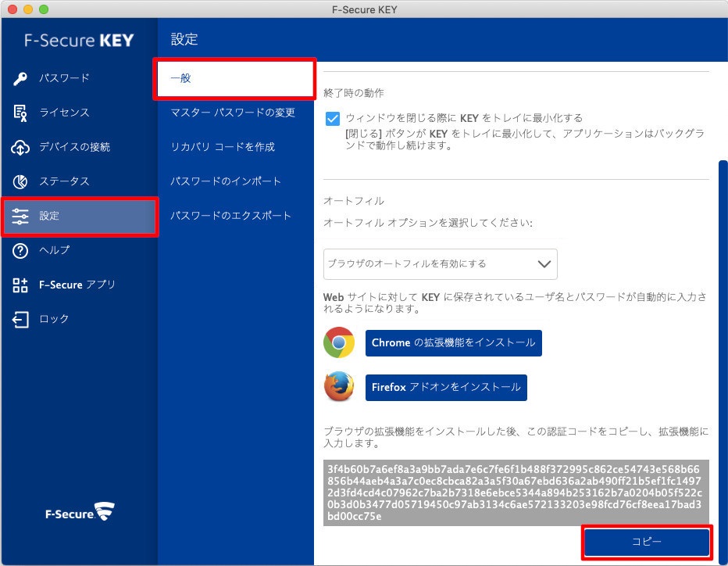Click the F-Secure アプリ grid icon
Viewport: 728px width, 566px height.
[21, 285]
